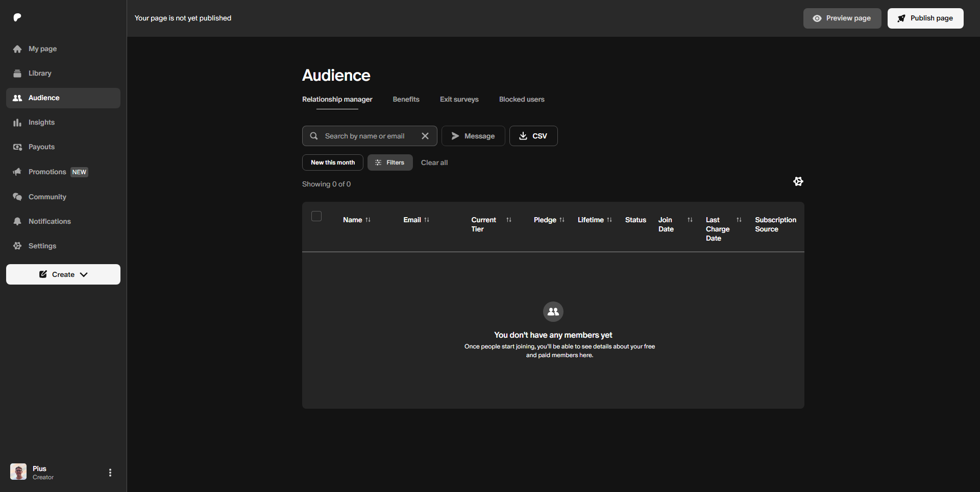Sort by Join Date arrows

pyautogui.click(x=690, y=220)
